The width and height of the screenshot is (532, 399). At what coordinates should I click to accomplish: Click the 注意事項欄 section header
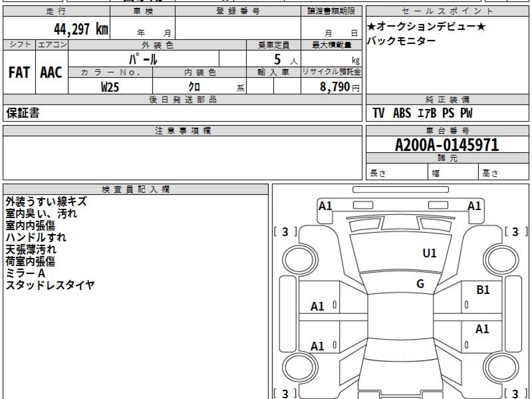(x=183, y=131)
